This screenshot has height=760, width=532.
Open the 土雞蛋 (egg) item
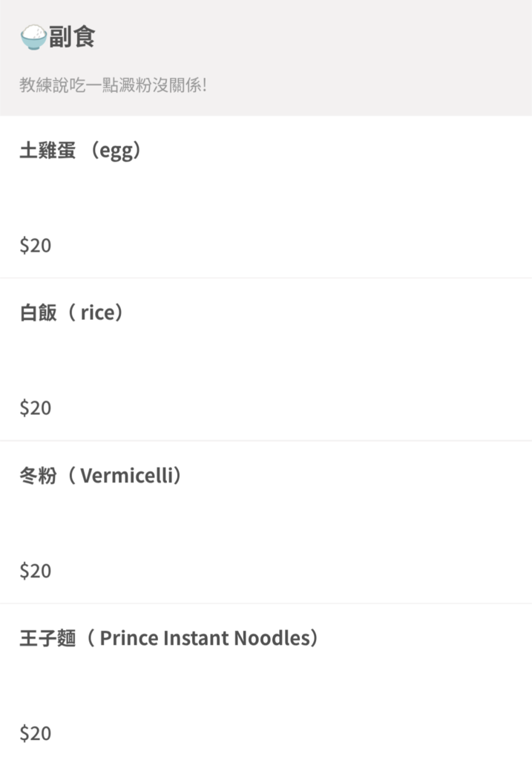(266, 197)
